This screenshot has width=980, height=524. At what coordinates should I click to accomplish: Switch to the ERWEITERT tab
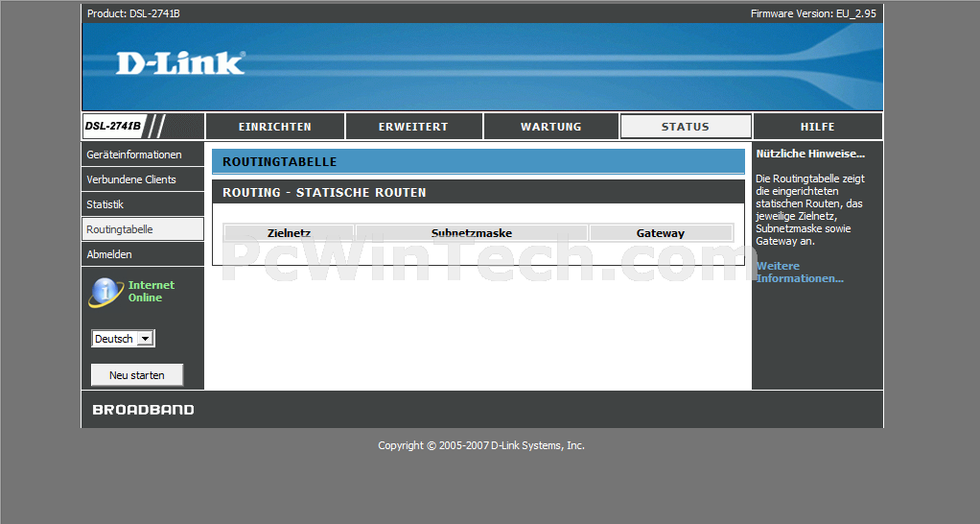(x=413, y=127)
